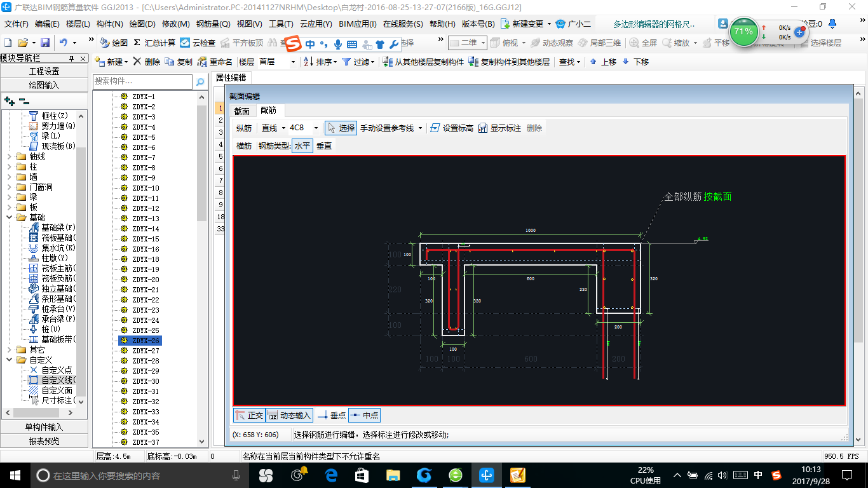Select 垂直 rebar type
Image resolution: width=868 pixels, height=488 pixels.
pos(324,146)
